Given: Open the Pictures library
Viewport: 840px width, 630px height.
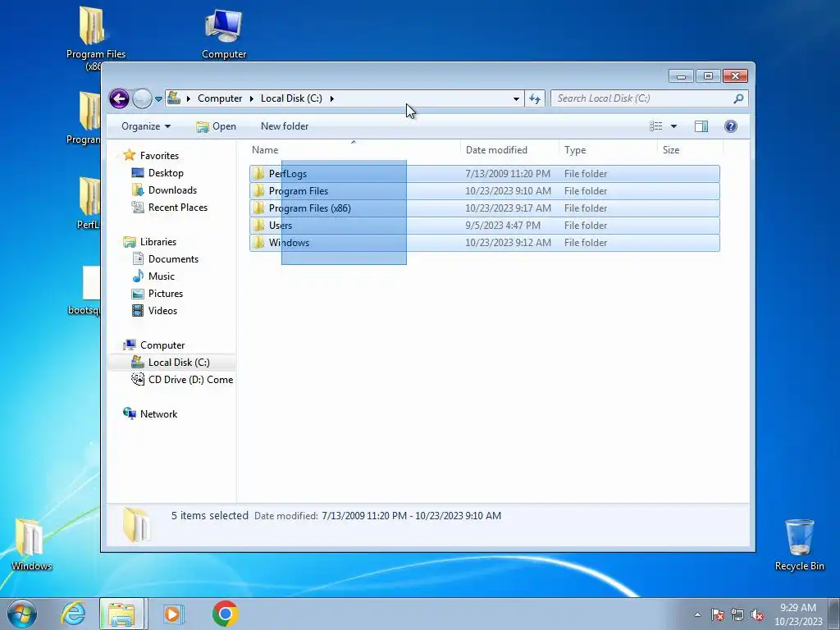Looking at the screenshot, I should click(x=157, y=293).
